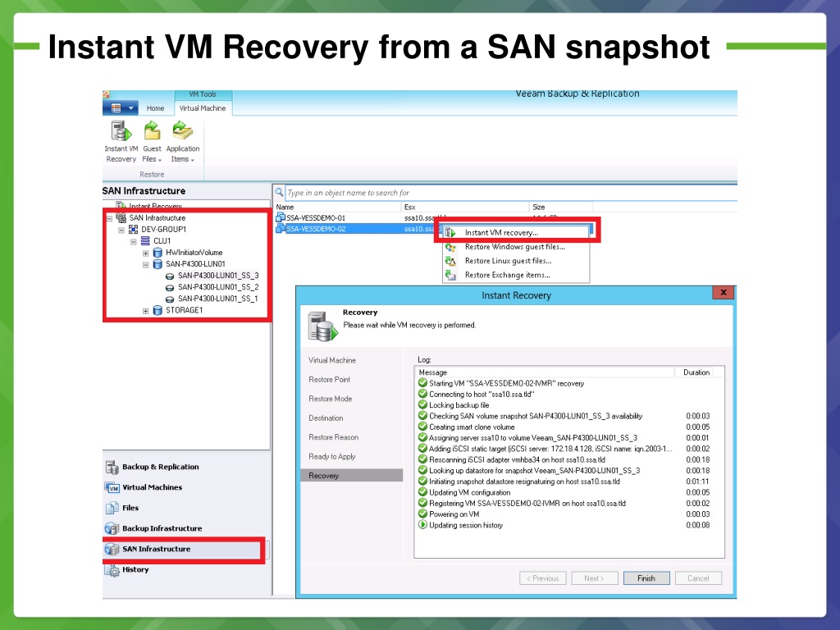Click the HWInitiatorVolume volume icon
This screenshot has height=630, width=840.
(x=157, y=253)
